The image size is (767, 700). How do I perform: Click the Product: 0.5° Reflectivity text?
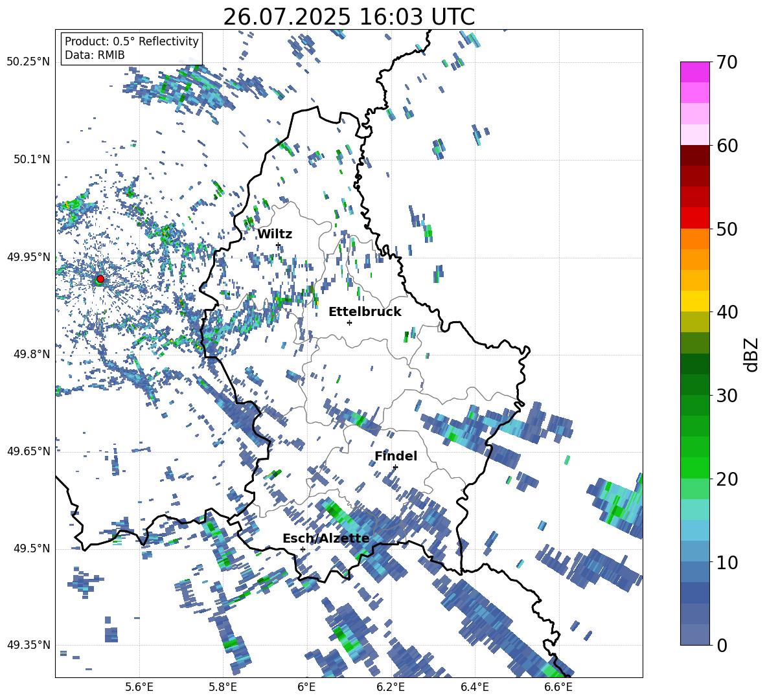[x=132, y=41]
